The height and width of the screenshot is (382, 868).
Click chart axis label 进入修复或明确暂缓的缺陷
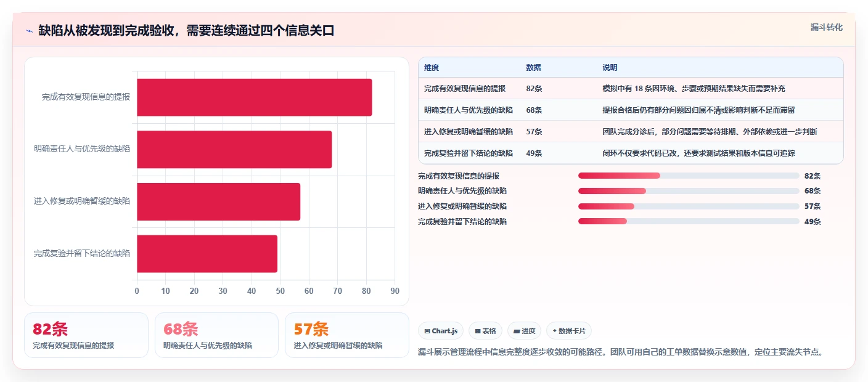tap(82, 201)
